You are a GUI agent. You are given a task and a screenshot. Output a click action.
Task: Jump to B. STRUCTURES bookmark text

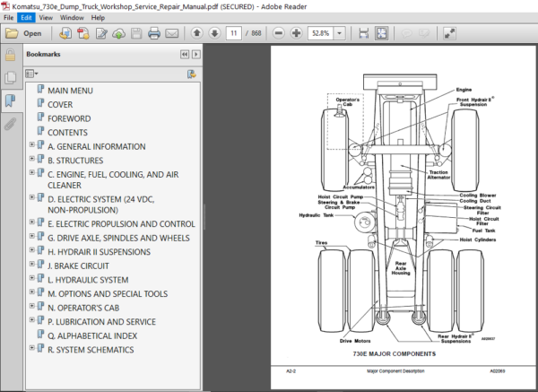75,161
